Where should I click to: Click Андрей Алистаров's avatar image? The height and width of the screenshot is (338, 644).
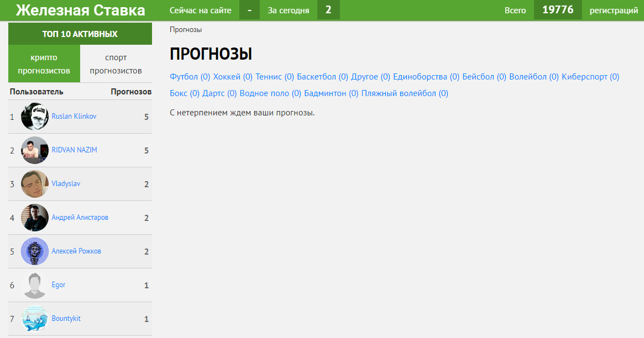tap(35, 218)
